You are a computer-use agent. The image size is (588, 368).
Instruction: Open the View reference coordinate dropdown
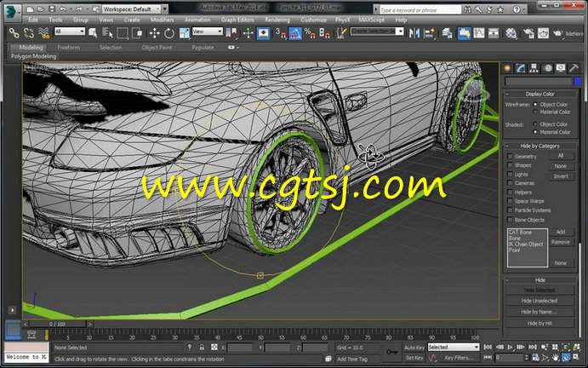[x=208, y=32]
